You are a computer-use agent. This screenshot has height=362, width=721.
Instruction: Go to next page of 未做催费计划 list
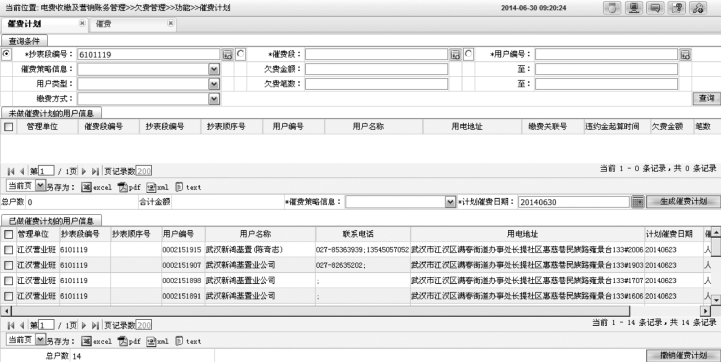pos(84,171)
